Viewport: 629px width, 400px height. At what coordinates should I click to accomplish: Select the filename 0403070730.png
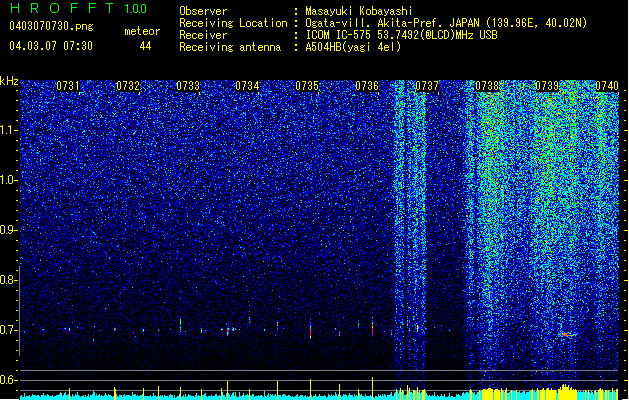51,26
